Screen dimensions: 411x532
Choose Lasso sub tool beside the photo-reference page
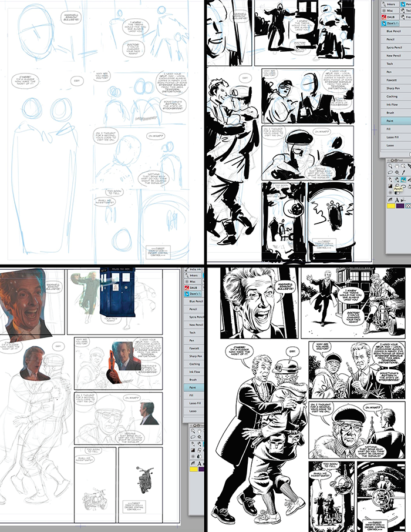pyautogui.click(x=194, y=411)
